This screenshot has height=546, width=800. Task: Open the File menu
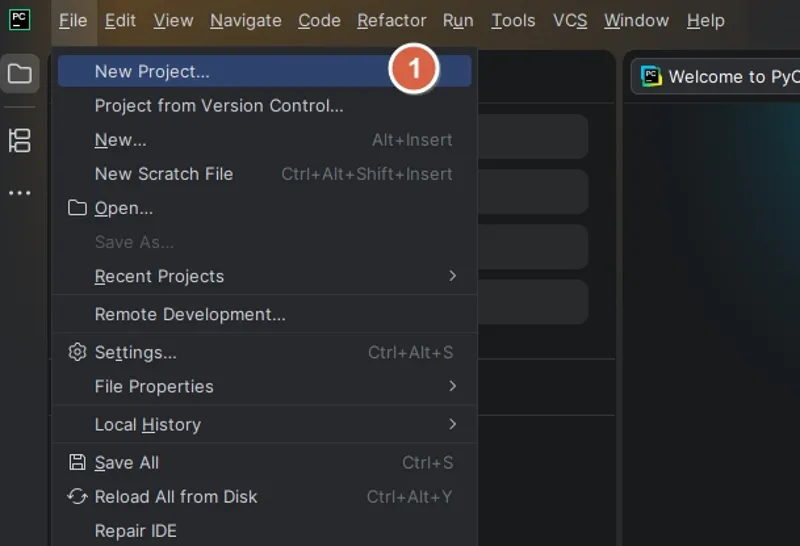(73, 20)
